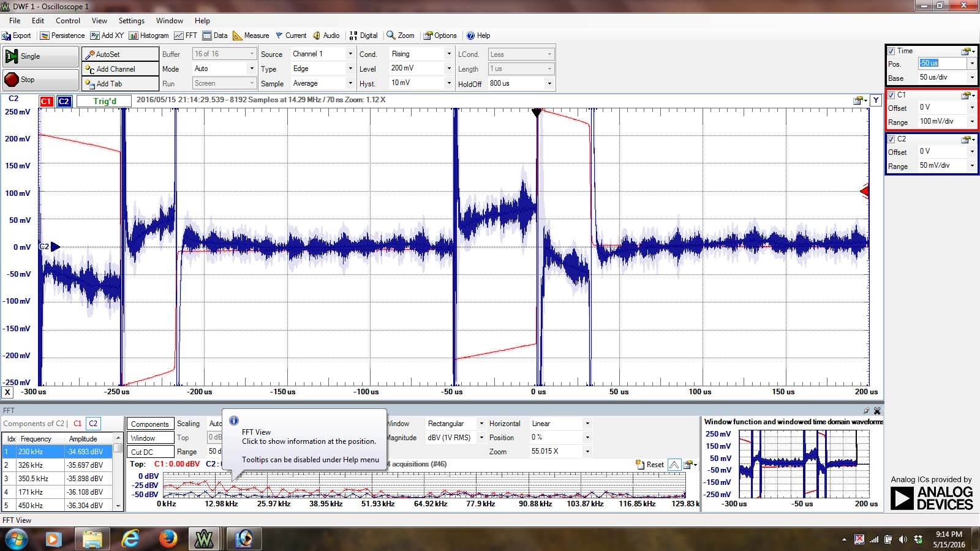
Task: Open the Digital channels view
Action: click(363, 36)
